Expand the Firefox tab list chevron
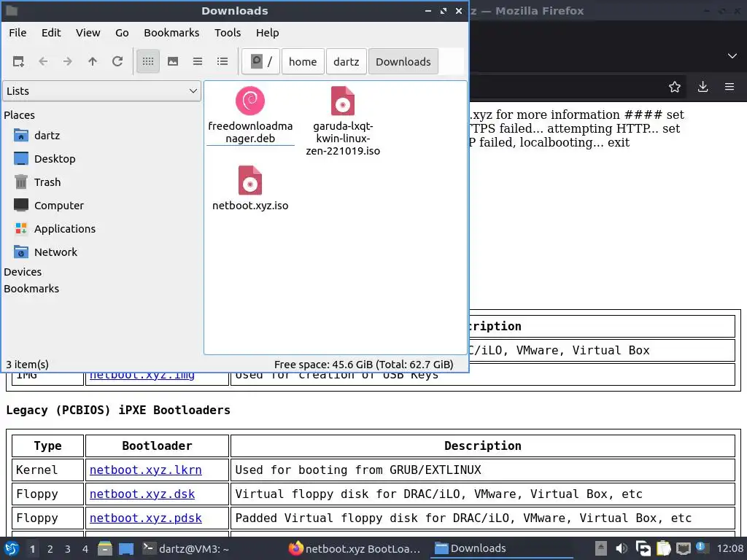The width and height of the screenshot is (747, 560). pyautogui.click(x=732, y=55)
